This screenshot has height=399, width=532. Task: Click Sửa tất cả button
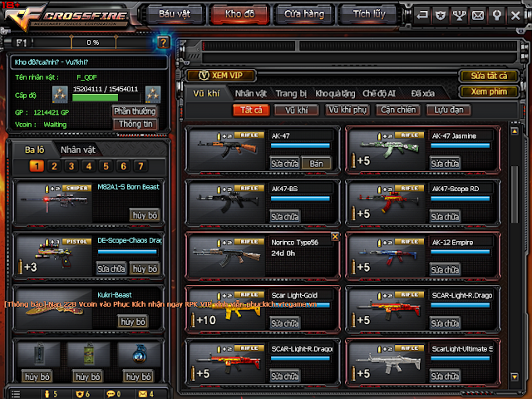(x=489, y=76)
